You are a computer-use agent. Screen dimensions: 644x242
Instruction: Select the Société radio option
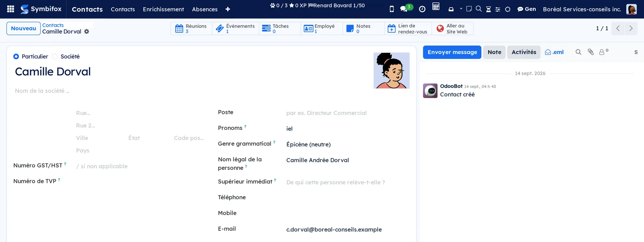click(x=55, y=56)
